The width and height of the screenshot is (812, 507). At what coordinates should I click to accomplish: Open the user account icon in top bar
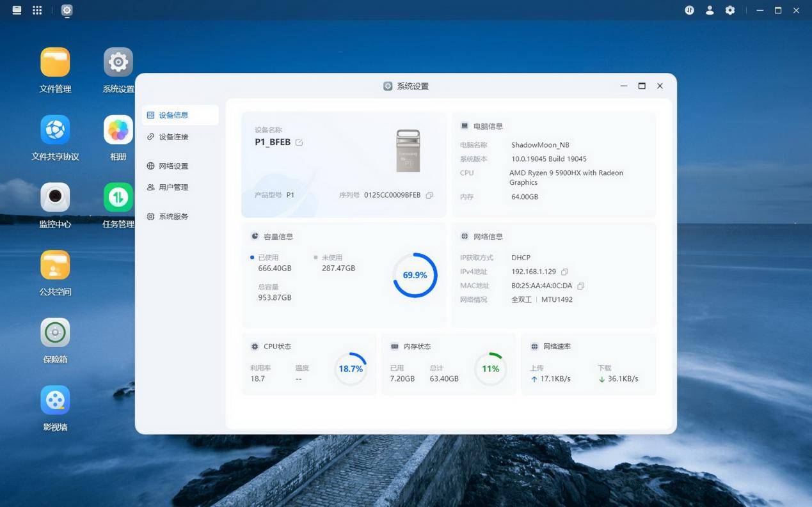coord(710,10)
